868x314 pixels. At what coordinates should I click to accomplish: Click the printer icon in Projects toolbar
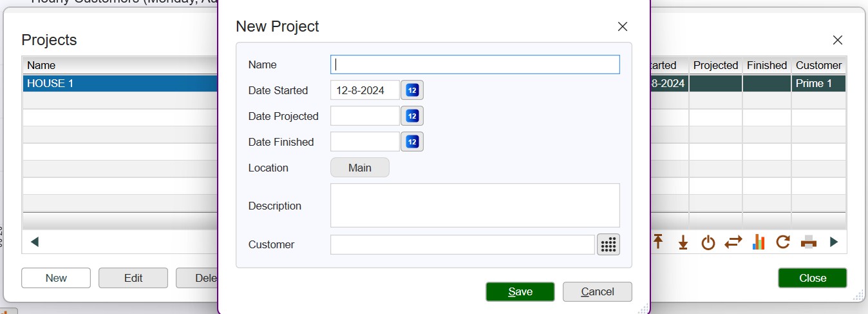pos(809,242)
